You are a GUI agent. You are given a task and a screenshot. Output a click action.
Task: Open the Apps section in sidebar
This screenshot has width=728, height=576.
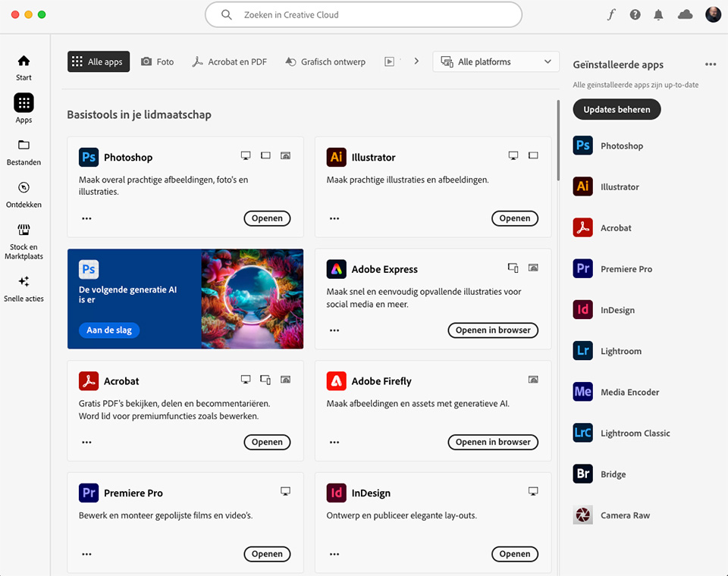click(24, 102)
